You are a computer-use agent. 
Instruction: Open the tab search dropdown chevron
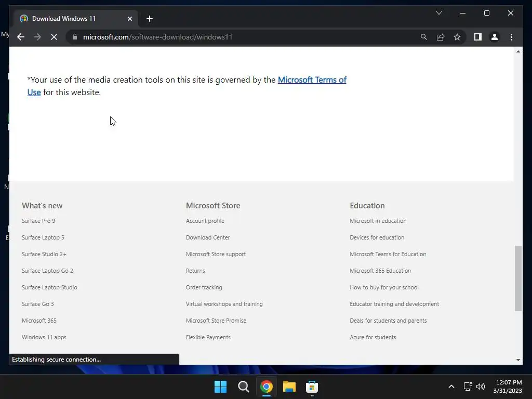438,13
